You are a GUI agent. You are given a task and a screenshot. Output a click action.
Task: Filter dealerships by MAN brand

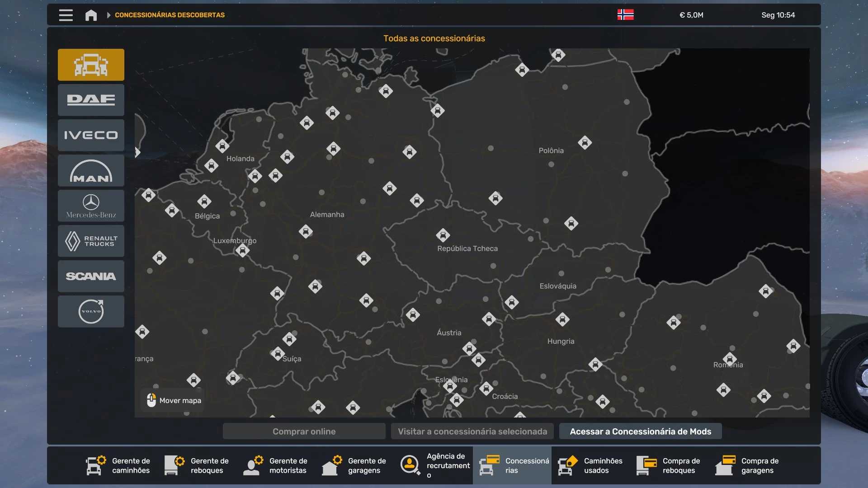point(91,171)
